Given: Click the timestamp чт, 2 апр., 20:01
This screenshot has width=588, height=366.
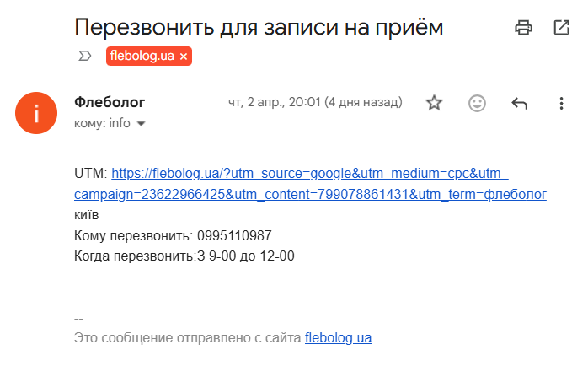Looking at the screenshot, I should click(315, 103).
